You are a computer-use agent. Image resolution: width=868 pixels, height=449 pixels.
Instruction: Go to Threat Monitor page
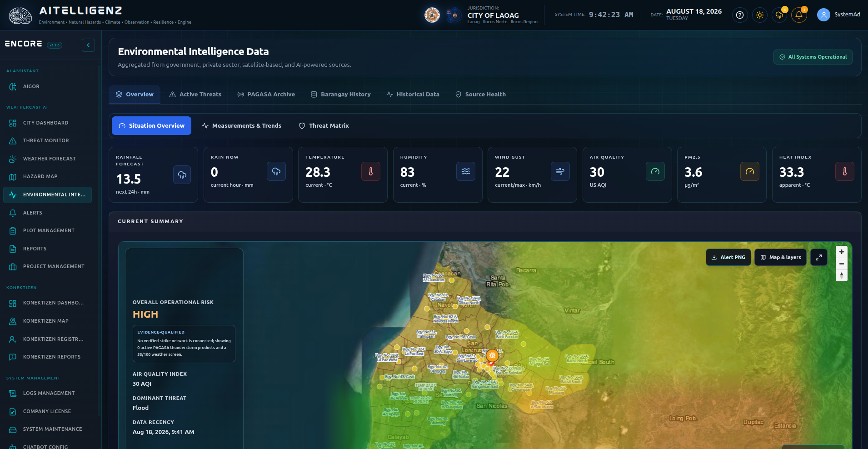pyautogui.click(x=47, y=140)
